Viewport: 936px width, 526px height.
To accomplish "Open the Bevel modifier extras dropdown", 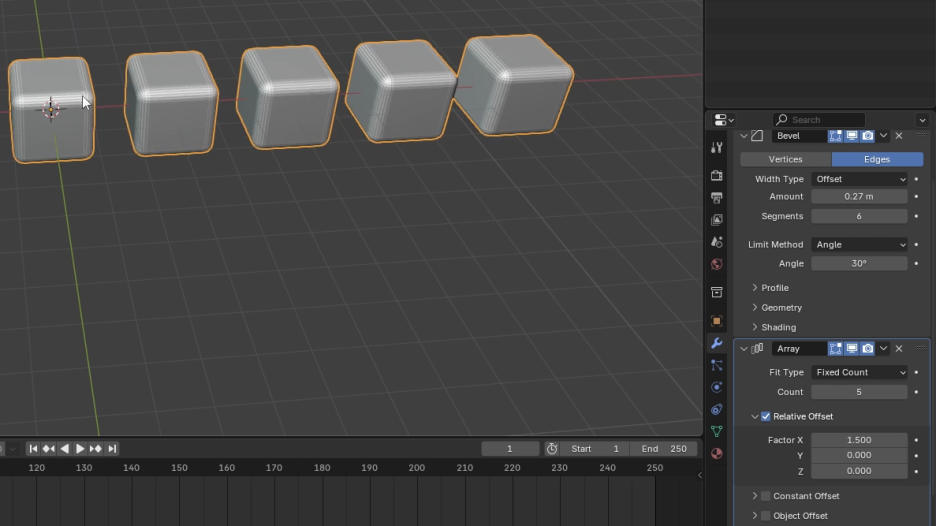I will click(x=883, y=136).
